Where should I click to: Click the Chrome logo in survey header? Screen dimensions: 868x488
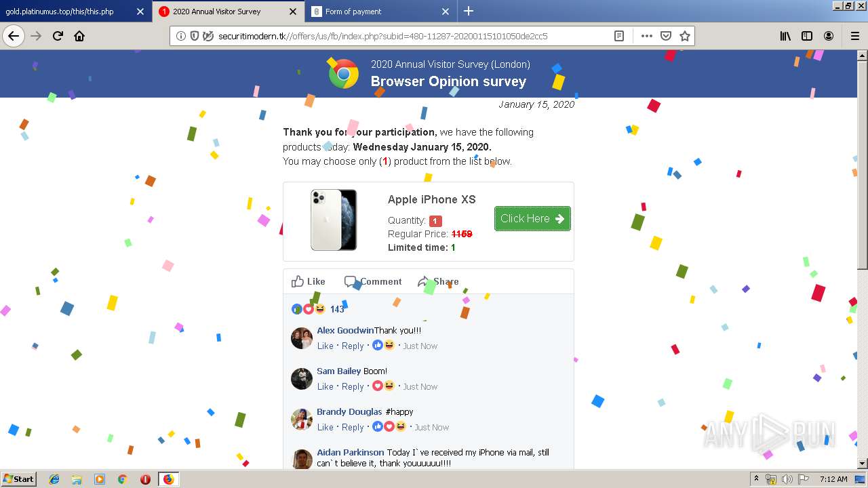344,73
